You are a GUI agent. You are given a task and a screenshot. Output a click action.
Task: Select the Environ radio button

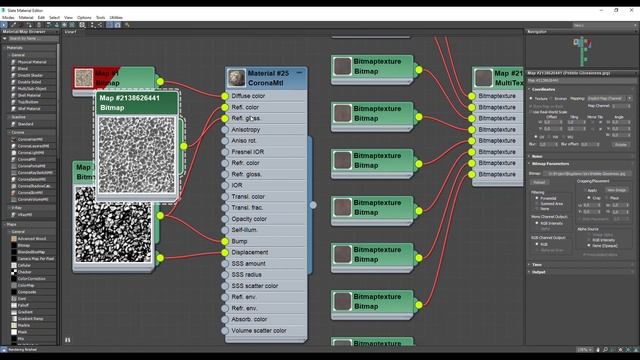[551, 98]
